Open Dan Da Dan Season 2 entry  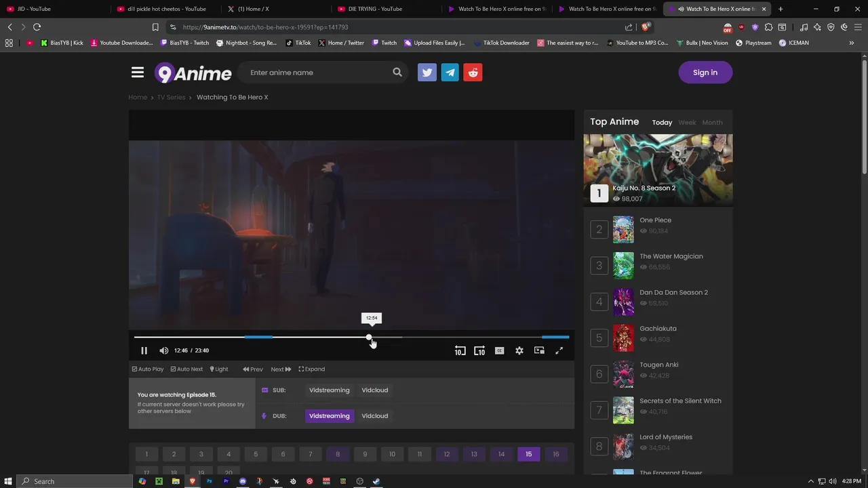pos(673,293)
